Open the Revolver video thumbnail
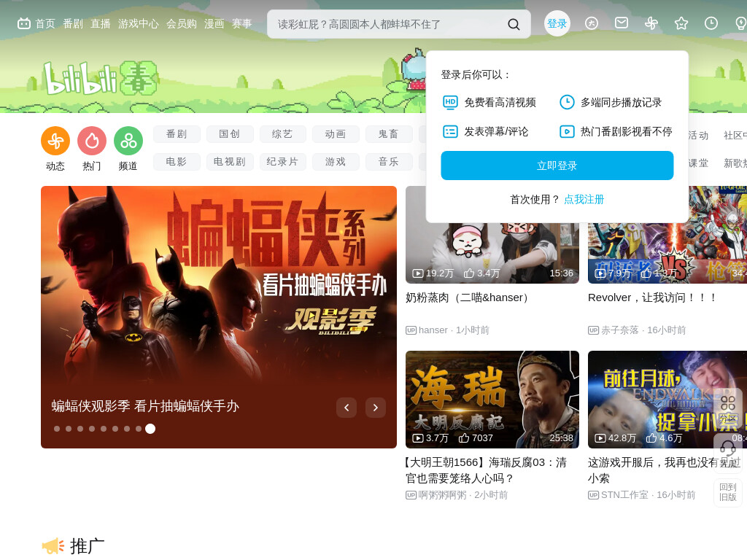This screenshot has height=560, width=747. pyautogui.click(x=667, y=253)
